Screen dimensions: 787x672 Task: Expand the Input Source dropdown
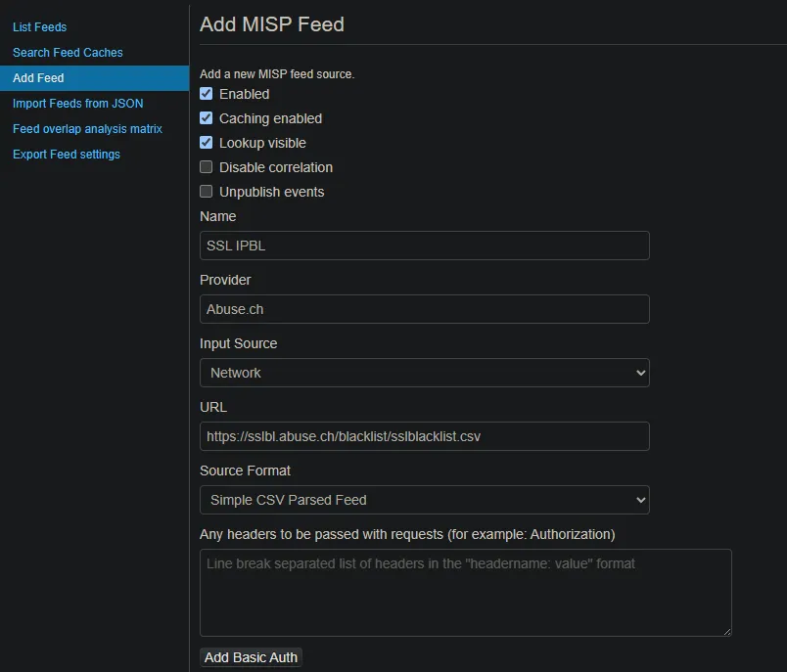click(x=424, y=373)
